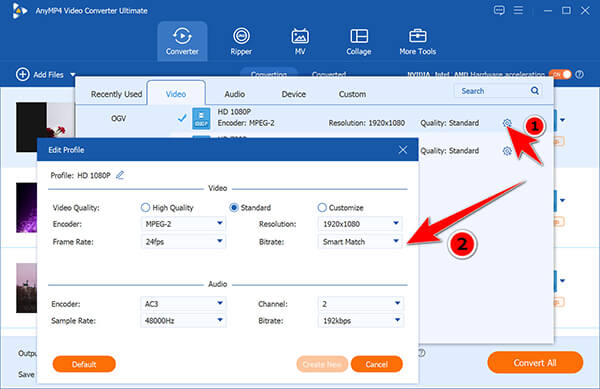Switch to the Collage tool
600x389 pixels.
click(359, 41)
